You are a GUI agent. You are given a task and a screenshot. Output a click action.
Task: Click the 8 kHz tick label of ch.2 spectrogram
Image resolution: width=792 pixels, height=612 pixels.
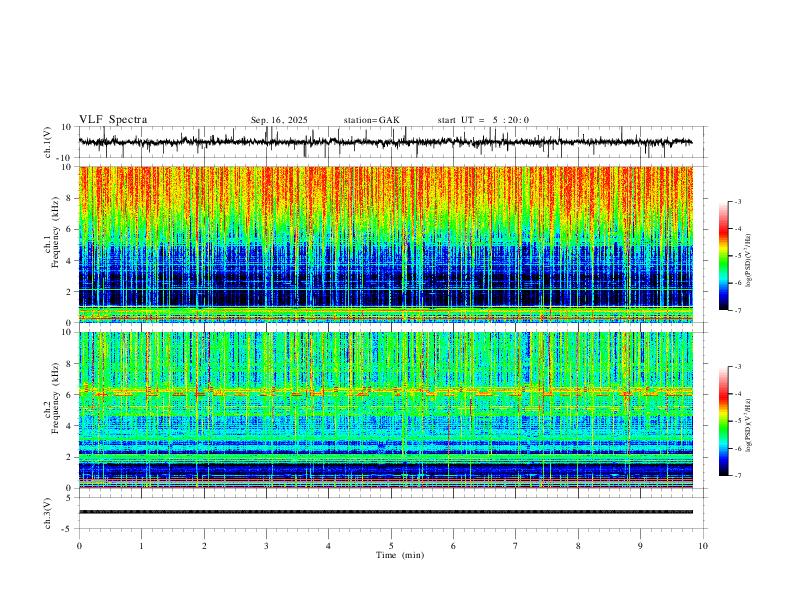[x=70, y=364]
